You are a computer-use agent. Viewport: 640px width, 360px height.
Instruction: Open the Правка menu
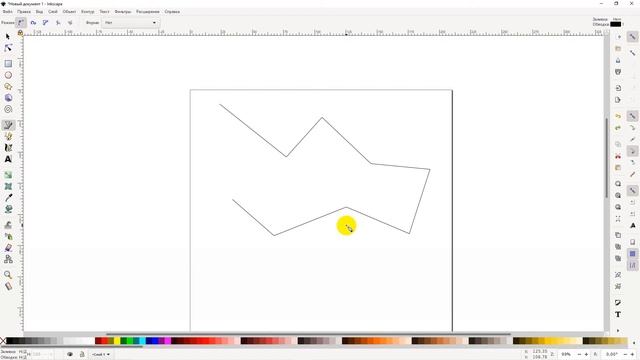tap(24, 12)
